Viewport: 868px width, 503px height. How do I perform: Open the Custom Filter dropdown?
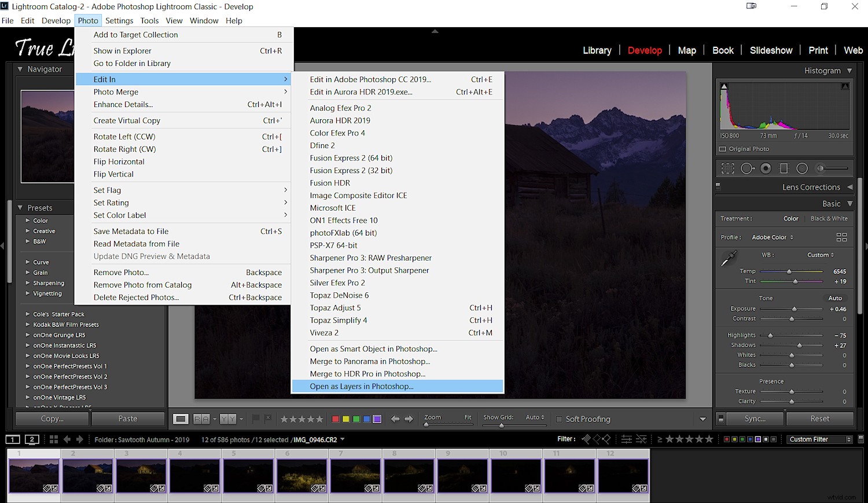coord(820,439)
